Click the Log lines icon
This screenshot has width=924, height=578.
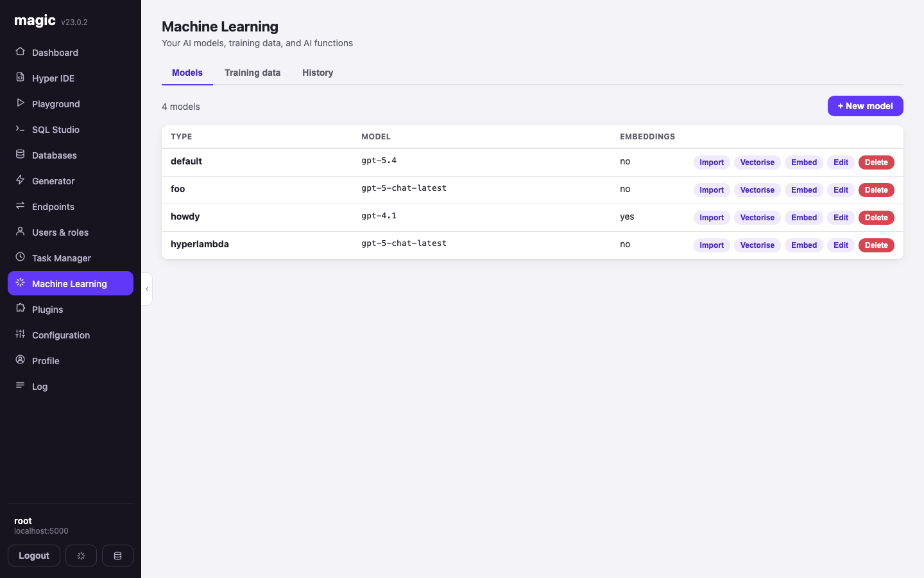(20, 385)
